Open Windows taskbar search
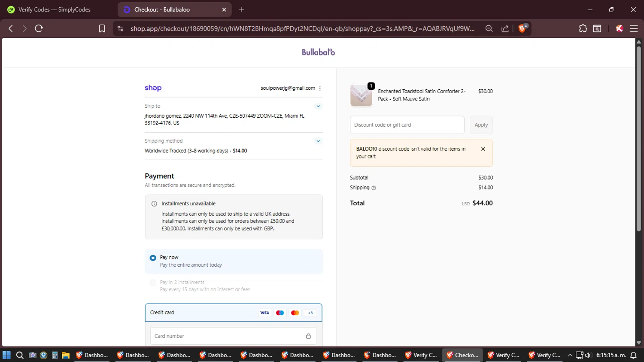This screenshot has width=644, height=362. click(x=20, y=355)
